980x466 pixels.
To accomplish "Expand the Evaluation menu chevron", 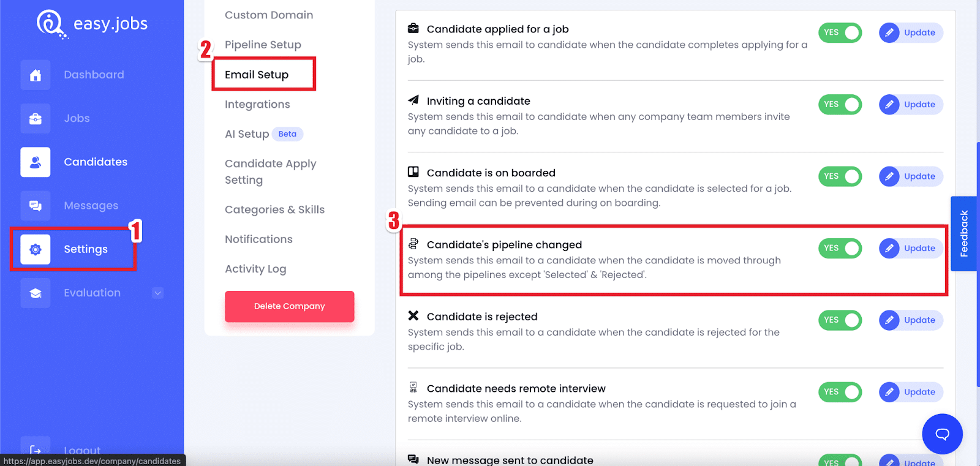I will pos(158,293).
